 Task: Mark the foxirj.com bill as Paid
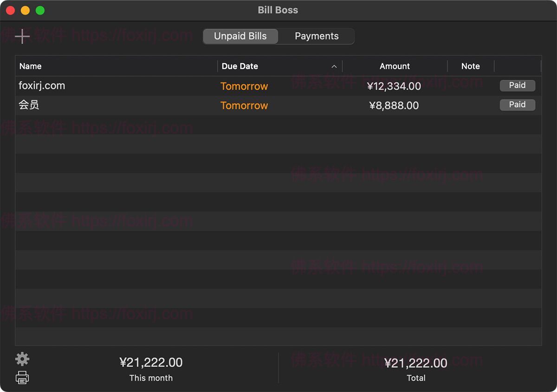[517, 85]
